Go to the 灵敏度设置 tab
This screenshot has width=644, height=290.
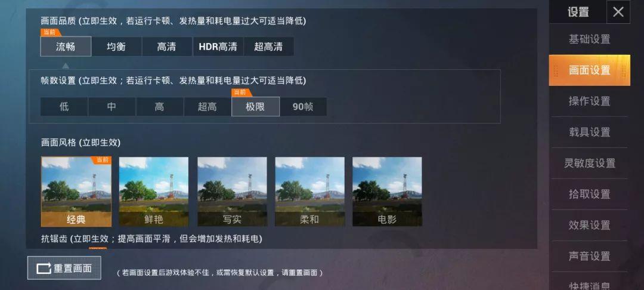(x=589, y=163)
